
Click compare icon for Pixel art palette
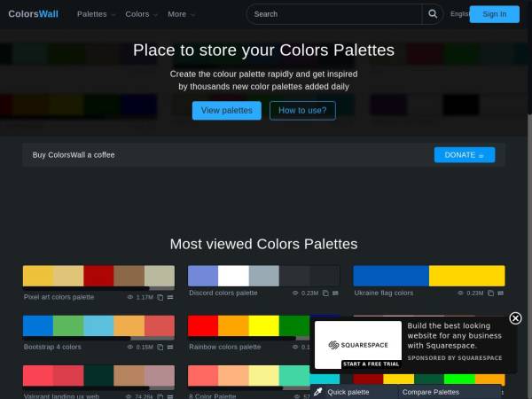(170, 297)
